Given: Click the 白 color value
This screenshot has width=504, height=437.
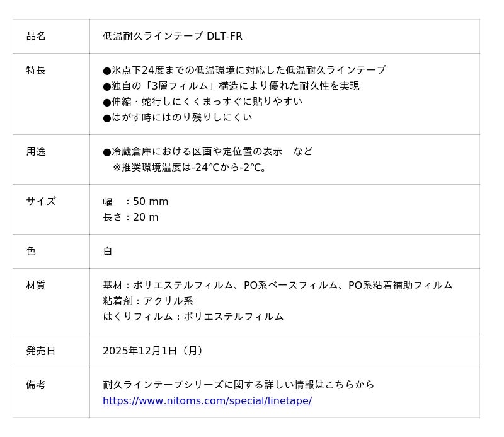Looking at the screenshot, I should pyautogui.click(x=108, y=251).
